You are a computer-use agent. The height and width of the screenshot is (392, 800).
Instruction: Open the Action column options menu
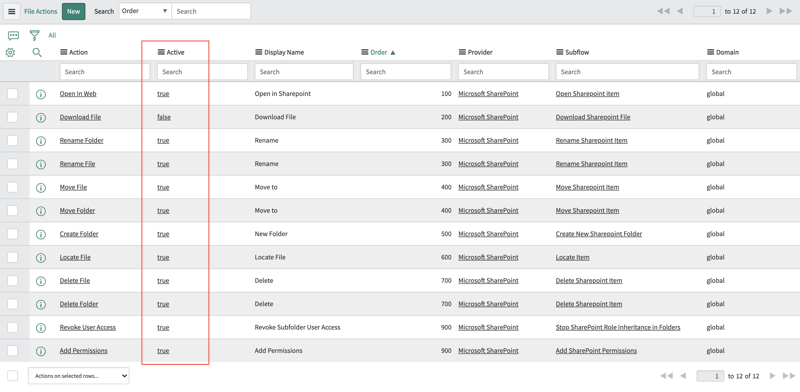64,52
